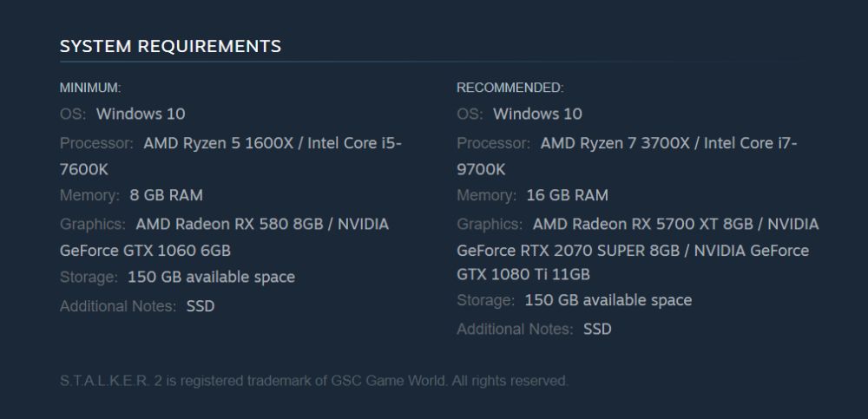Click the GTX 1080 Ti 11GB text
The image size is (868, 419).
(523, 274)
